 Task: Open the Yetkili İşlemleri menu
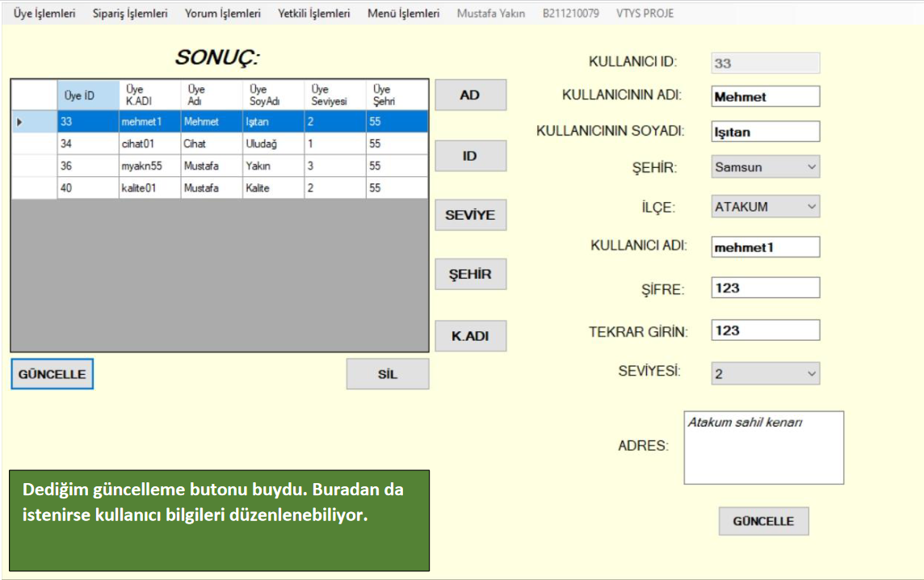[x=314, y=14]
